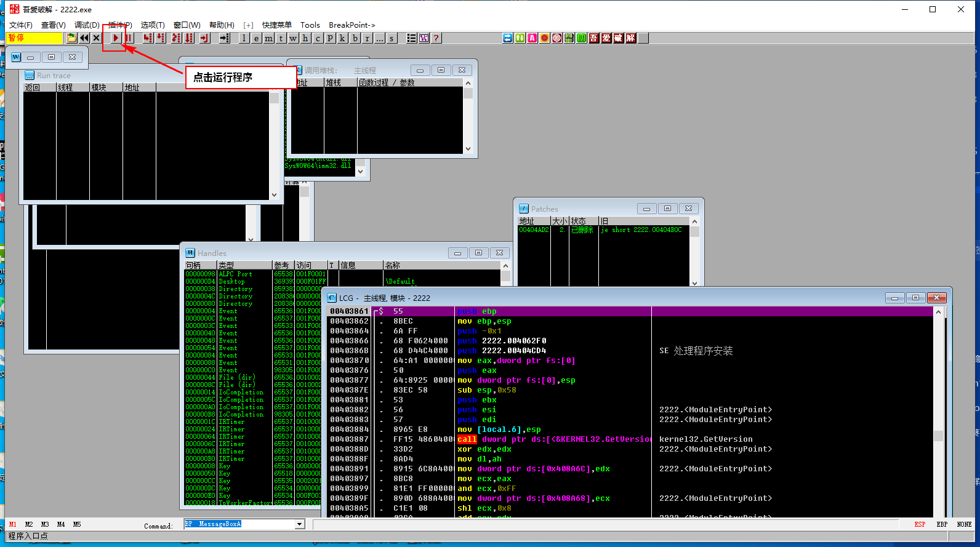Open memory map with the 'm' button

point(269,38)
